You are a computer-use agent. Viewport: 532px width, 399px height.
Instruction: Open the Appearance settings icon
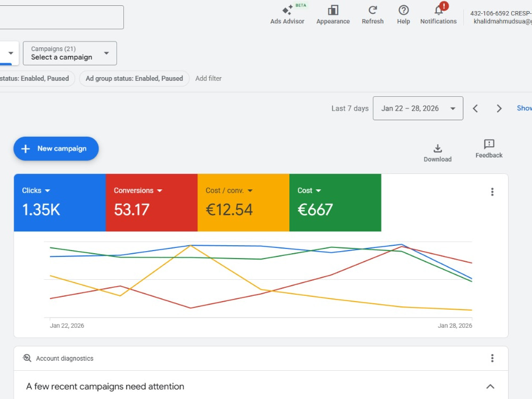(333, 14)
